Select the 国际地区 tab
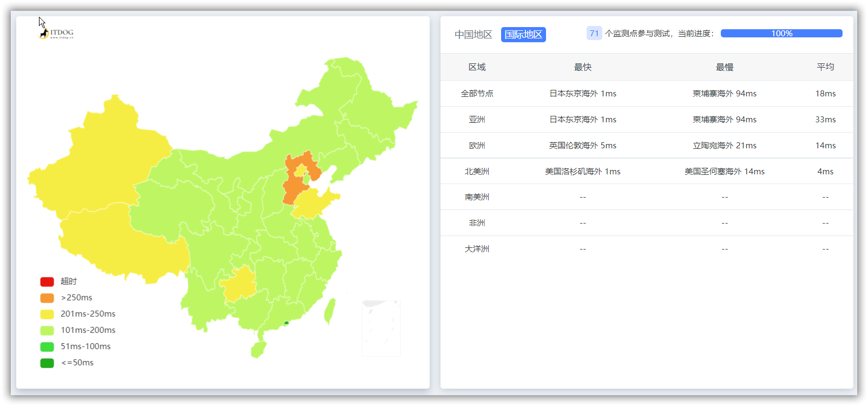The height and width of the screenshot is (406, 868). pos(523,35)
